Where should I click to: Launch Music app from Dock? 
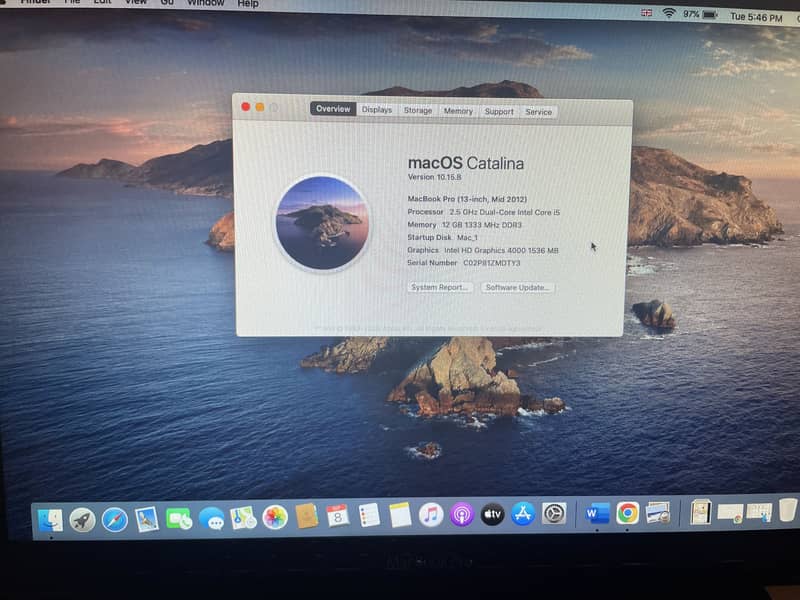431,514
